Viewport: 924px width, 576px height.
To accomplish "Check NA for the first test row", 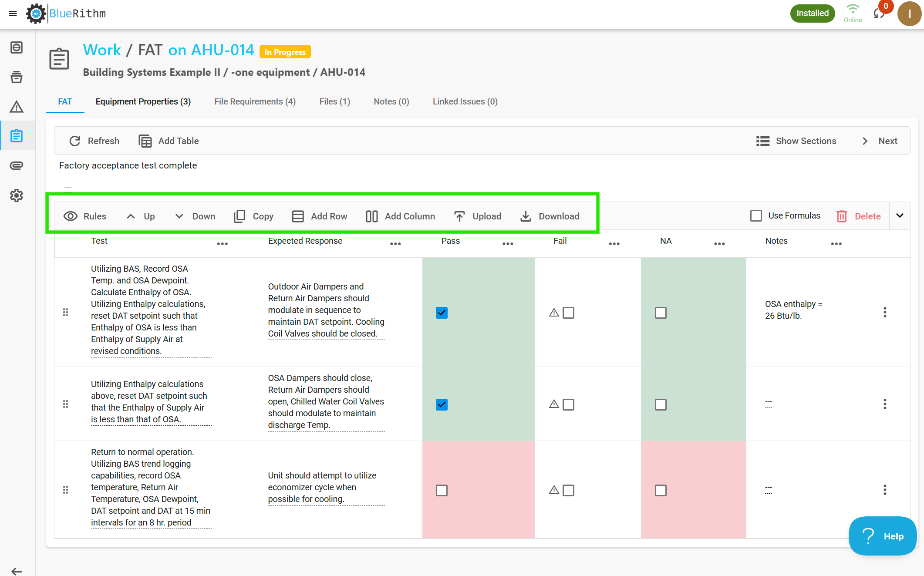I will coord(661,313).
